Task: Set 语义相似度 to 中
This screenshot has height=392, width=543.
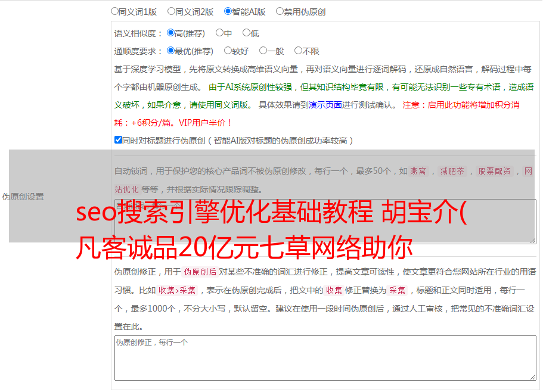Action: click(x=219, y=33)
